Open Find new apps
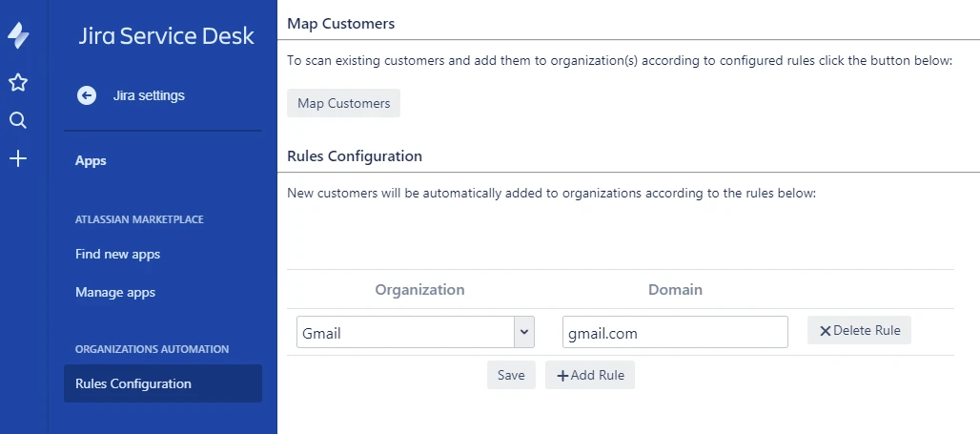The width and height of the screenshot is (980, 434). click(117, 255)
